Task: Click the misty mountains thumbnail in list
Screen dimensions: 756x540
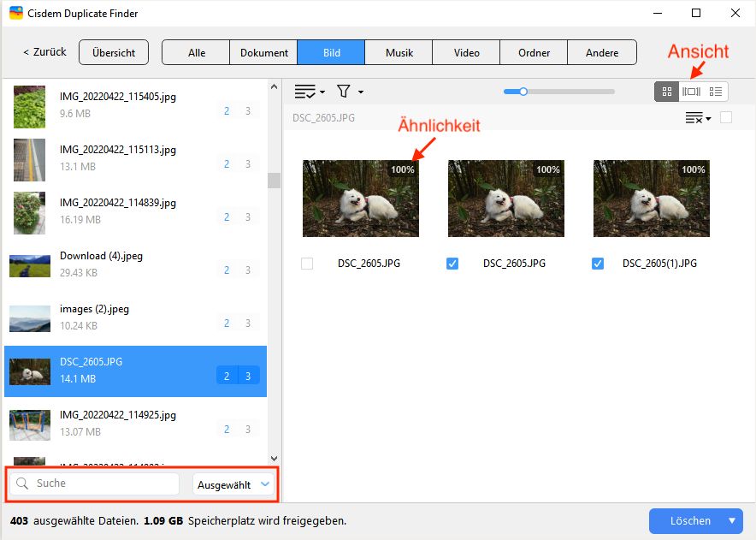Action: (30, 319)
